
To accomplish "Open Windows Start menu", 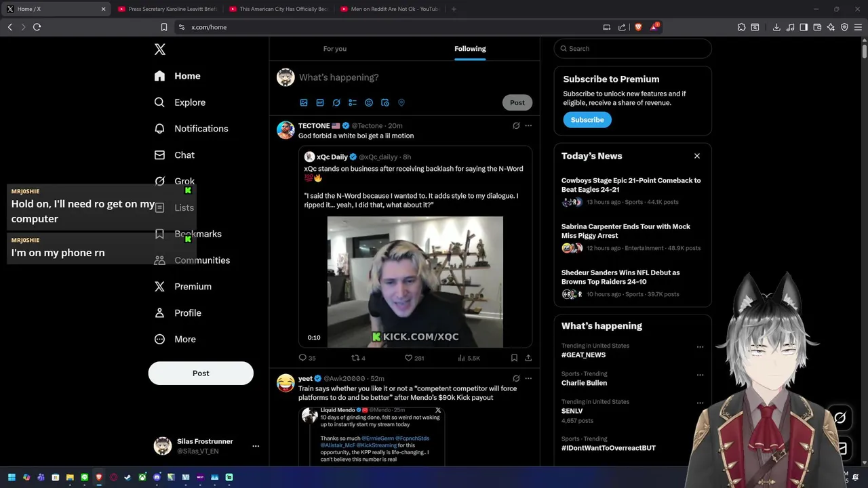I will [x=12, y=477].
